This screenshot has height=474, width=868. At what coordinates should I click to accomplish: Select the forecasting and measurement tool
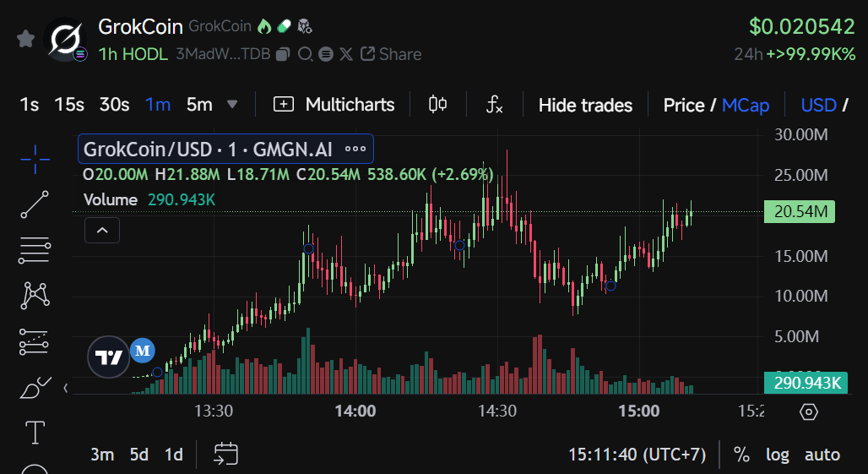(35, 341)
